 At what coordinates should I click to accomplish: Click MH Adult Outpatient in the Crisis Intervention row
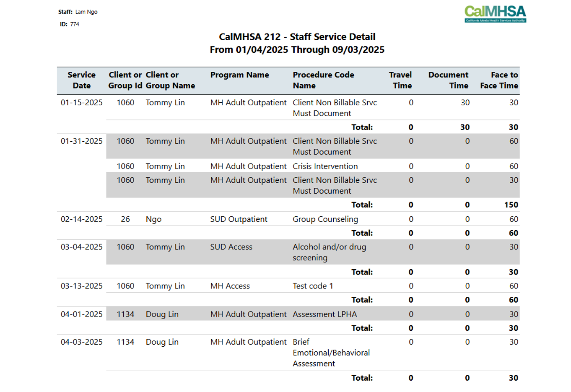tap(248, 166)
